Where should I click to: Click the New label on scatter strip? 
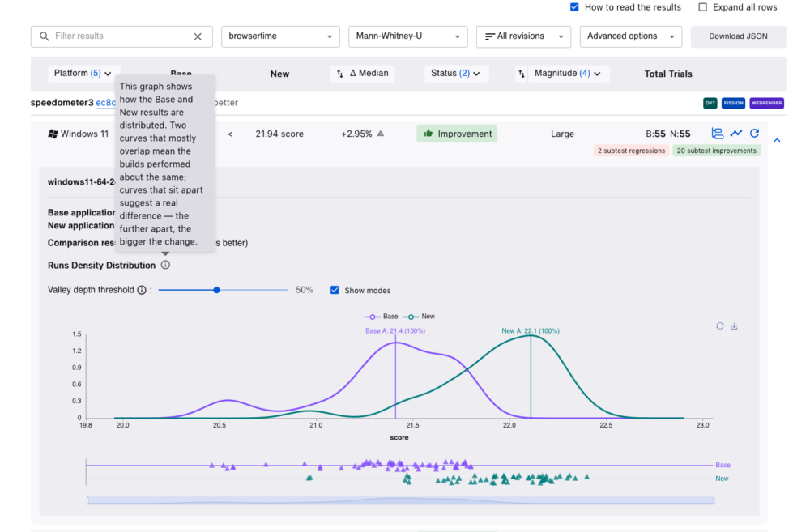click(x=722, y=479)
